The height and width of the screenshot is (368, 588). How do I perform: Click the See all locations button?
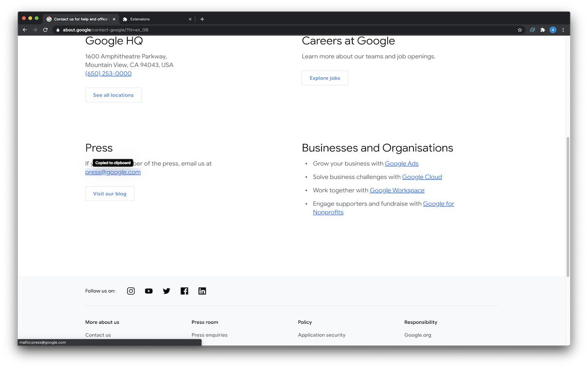(x=113, y=95)
